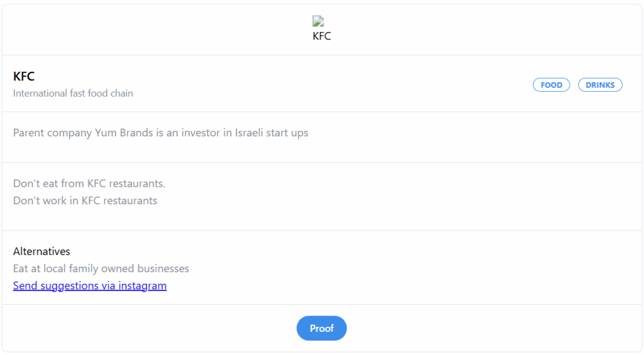
Task: Click the Alternatives heading
Action: pos(42,251)
